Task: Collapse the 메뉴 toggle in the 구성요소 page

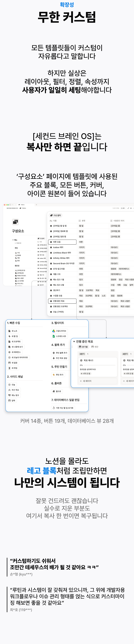Action: (x=13, y=240)
